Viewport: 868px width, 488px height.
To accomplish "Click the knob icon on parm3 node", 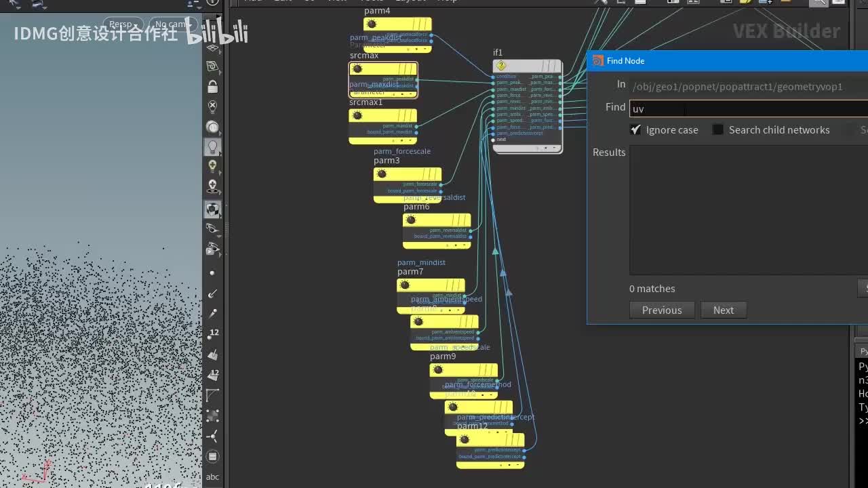I will point(382,174).
